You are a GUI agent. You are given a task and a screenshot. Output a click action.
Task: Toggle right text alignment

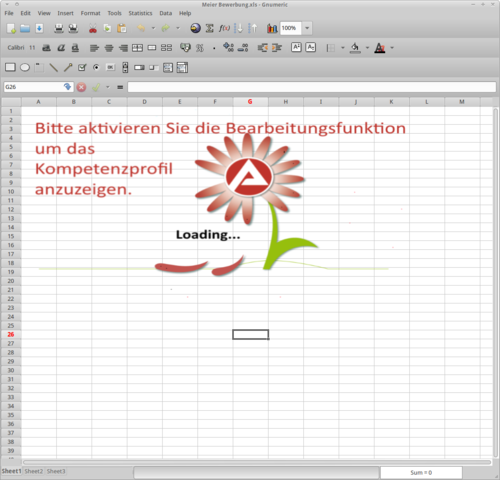(123, 48)
